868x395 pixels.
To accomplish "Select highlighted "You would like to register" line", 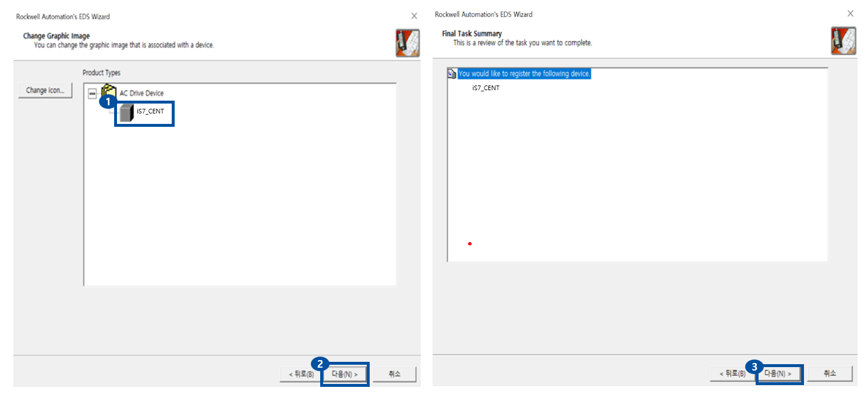I will [524, 74].
